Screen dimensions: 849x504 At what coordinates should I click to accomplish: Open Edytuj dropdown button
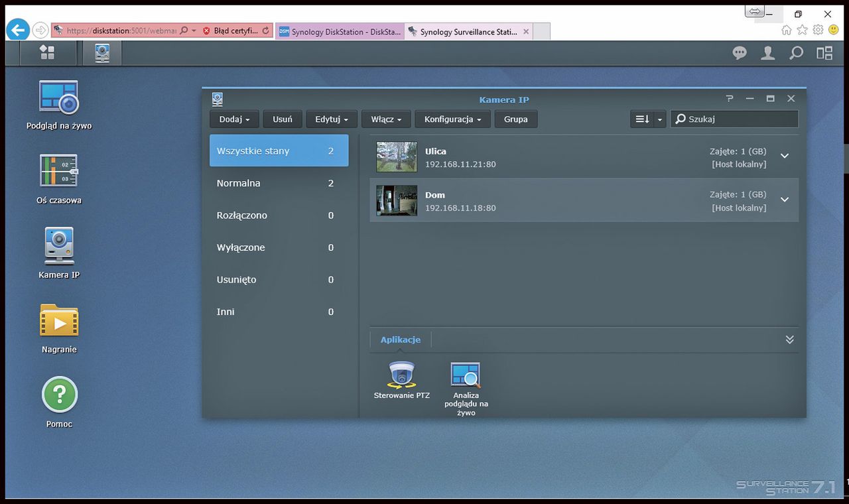[331, 119]
